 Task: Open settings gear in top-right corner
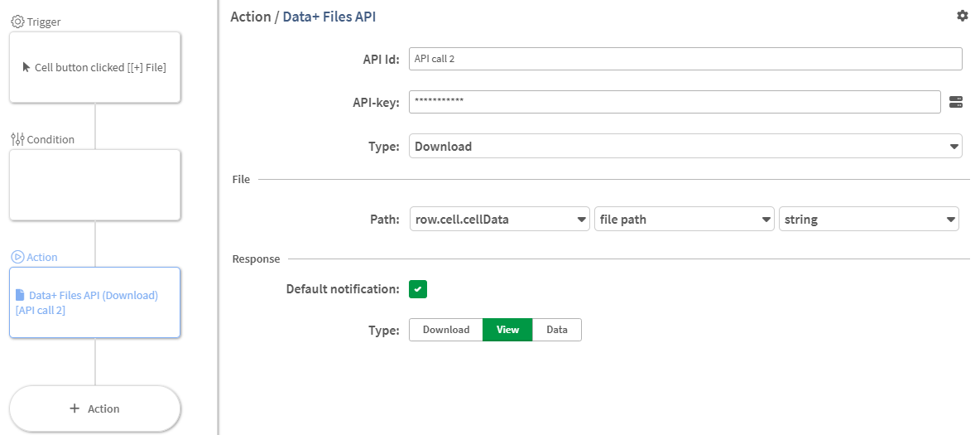click(x=962, y=16)
